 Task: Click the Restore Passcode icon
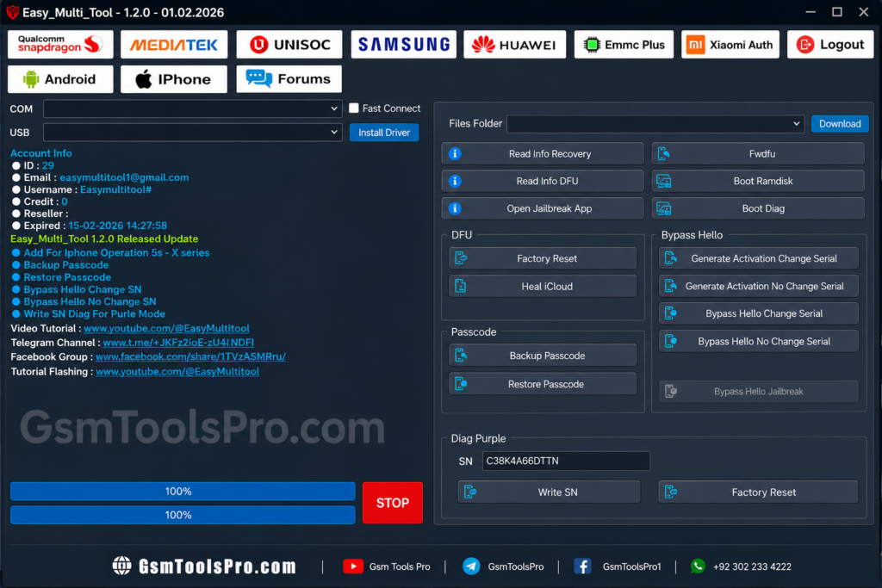462,384
